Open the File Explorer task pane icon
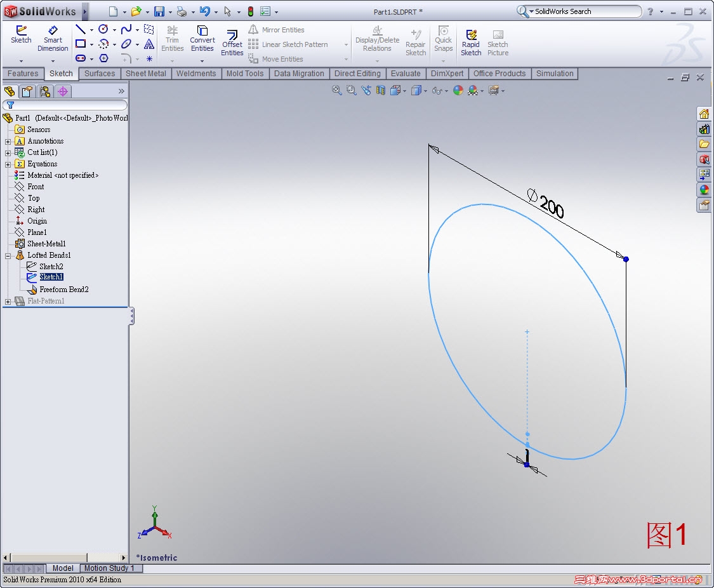Viewport: 714px width, 588px height. pyautogui.click(x=704, y=144)
